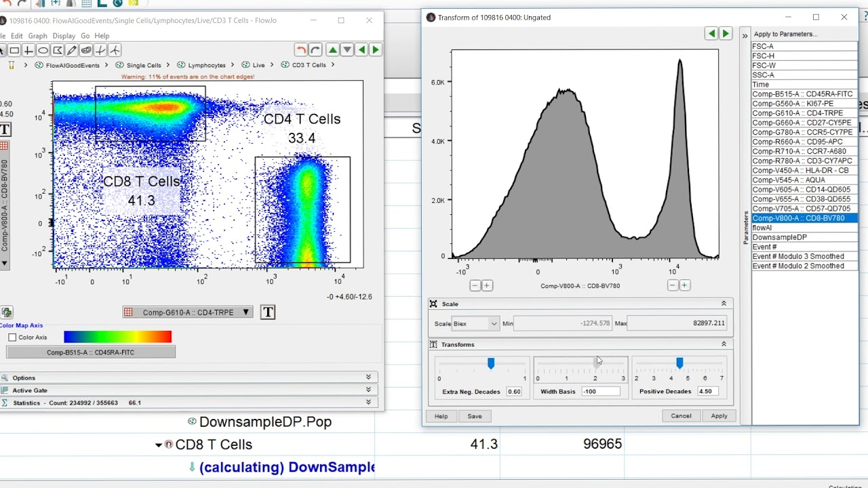Go to child population with down arrow
The height and width of the screenshot is (488, 868).
(347, 50)
